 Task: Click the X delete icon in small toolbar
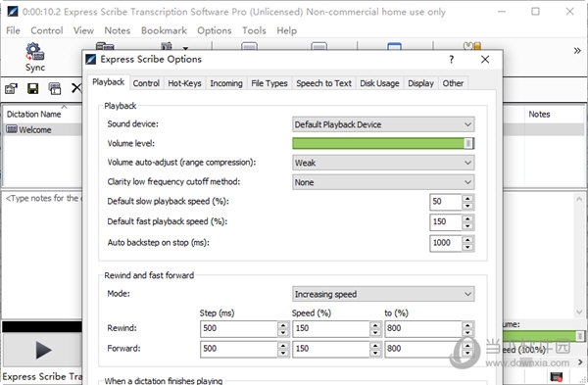(76, 88)
